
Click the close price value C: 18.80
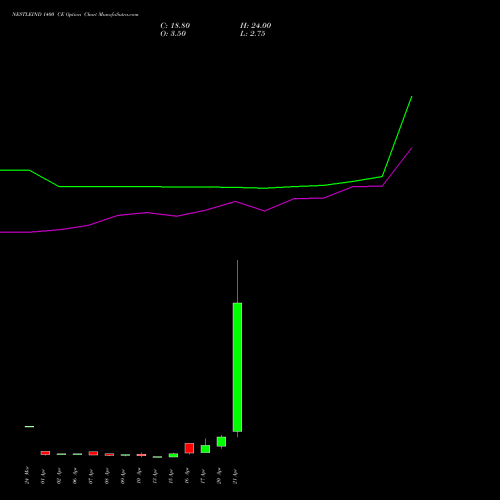(x=175, y=26)
